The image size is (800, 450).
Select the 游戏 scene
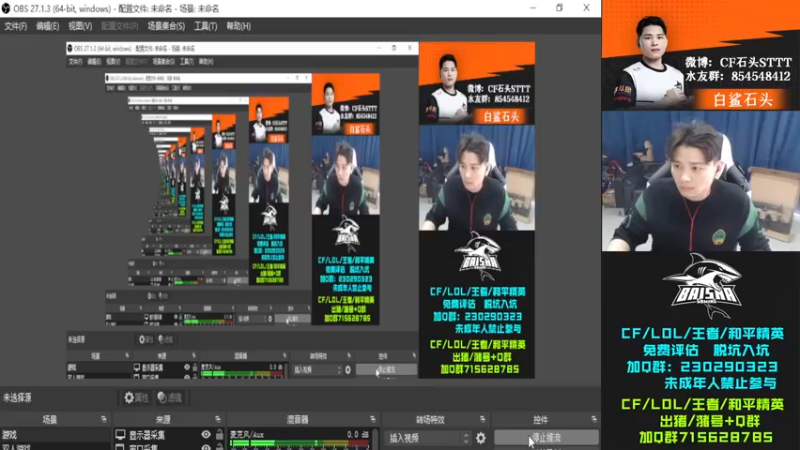tap(55, 435)
